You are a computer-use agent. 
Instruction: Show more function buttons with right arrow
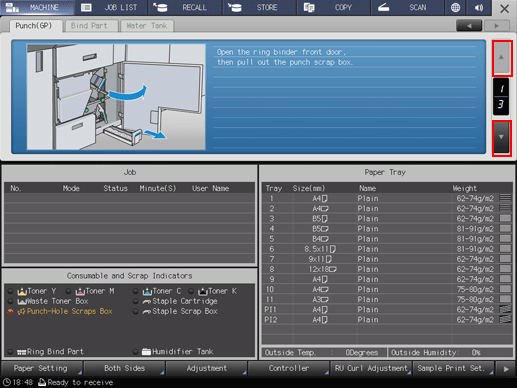506,369
